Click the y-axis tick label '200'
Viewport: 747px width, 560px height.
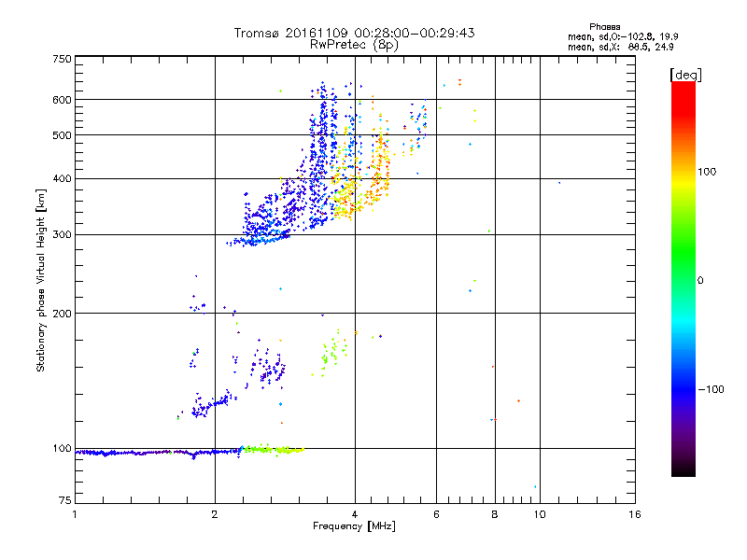tap(62, 314)
